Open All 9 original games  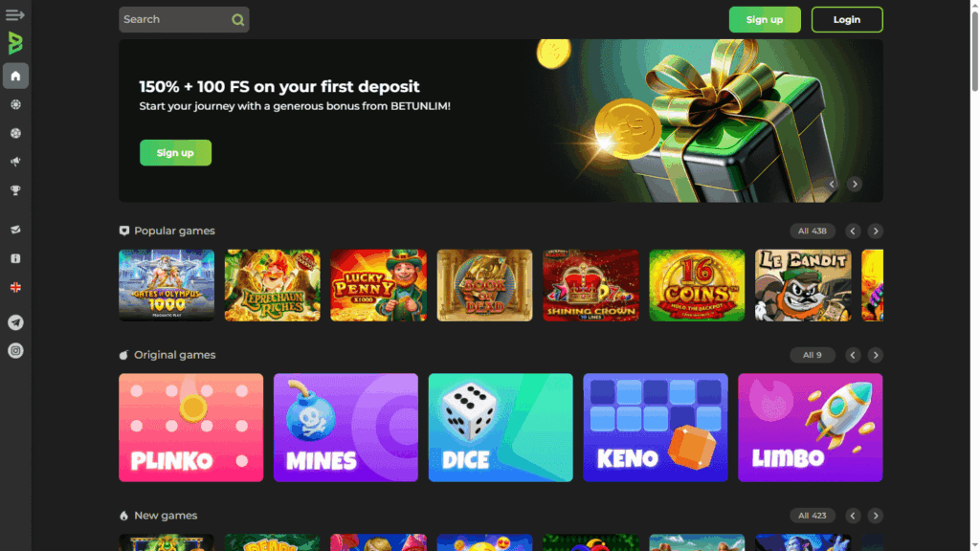pos(812,355)
